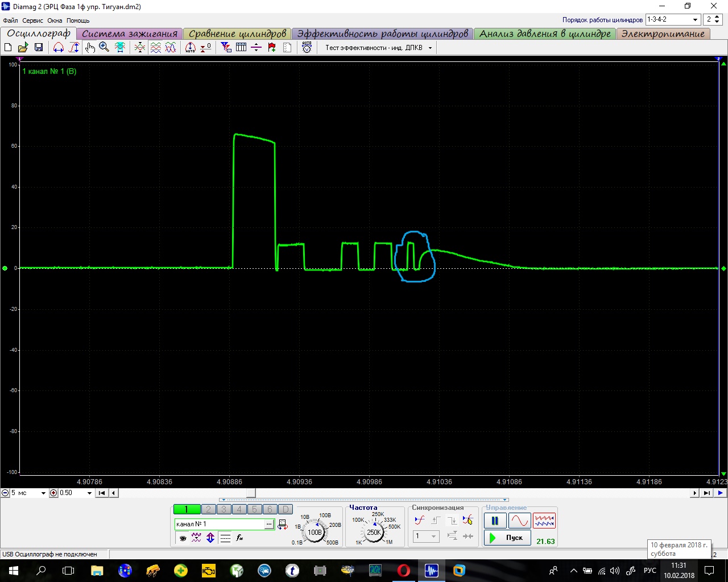Switch to the Электропитание tab
This screenshot has width=728, height=582.
click(663, 34)
